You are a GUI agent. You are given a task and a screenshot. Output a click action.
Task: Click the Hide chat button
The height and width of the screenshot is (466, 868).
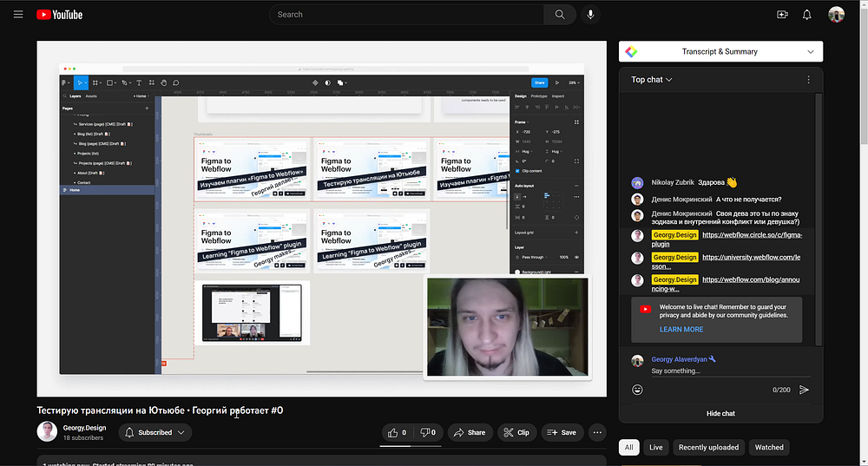(x=720, y=413)
